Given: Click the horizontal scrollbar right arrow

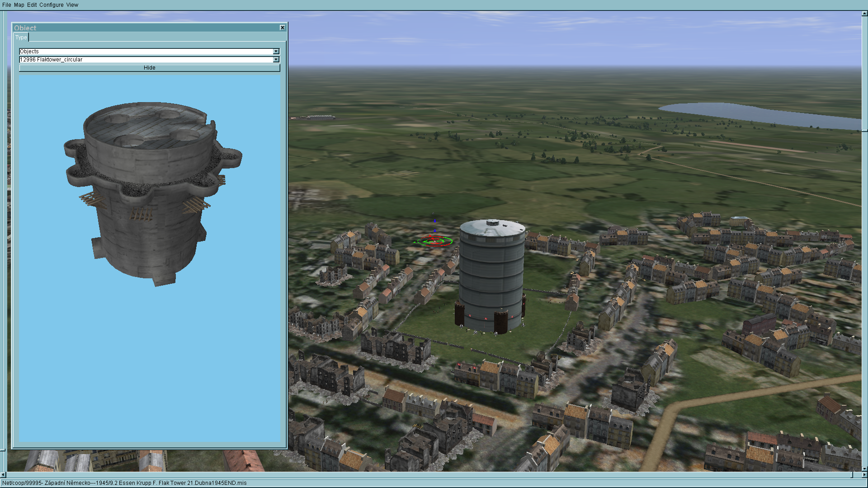Looking at the screenshot, I should [x=864, y=475].
